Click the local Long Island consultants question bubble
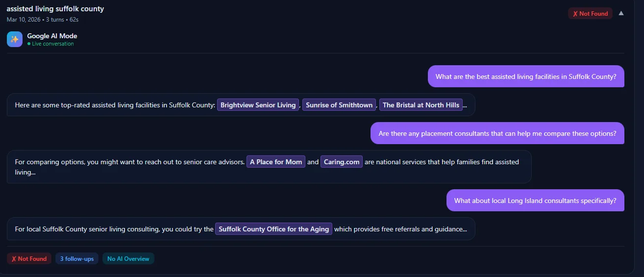This screenshot has height=277, width=644. pyautogui.click(x=535, y=201)
